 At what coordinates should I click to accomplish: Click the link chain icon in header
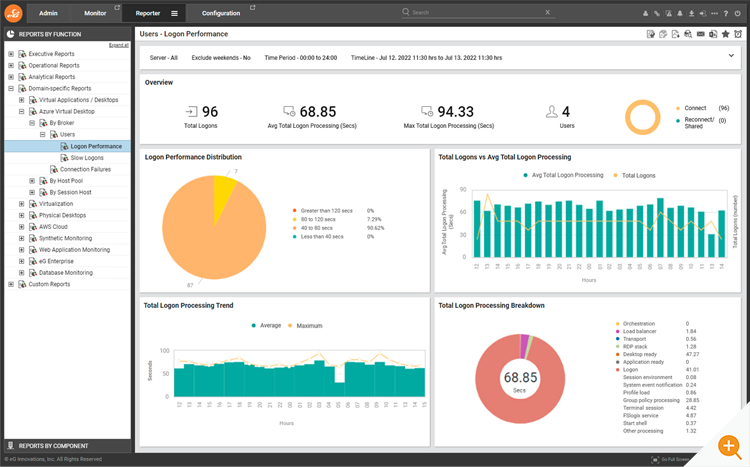pyautogui.click(x=657, y=13)
